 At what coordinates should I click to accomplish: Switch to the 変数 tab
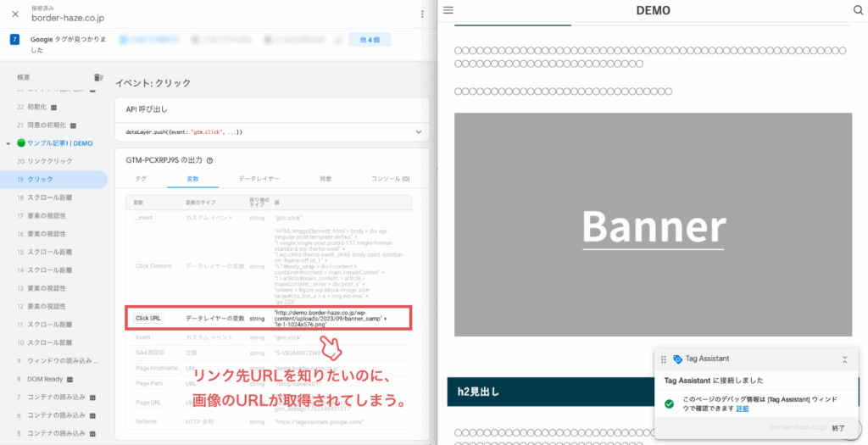pos(192,180)
